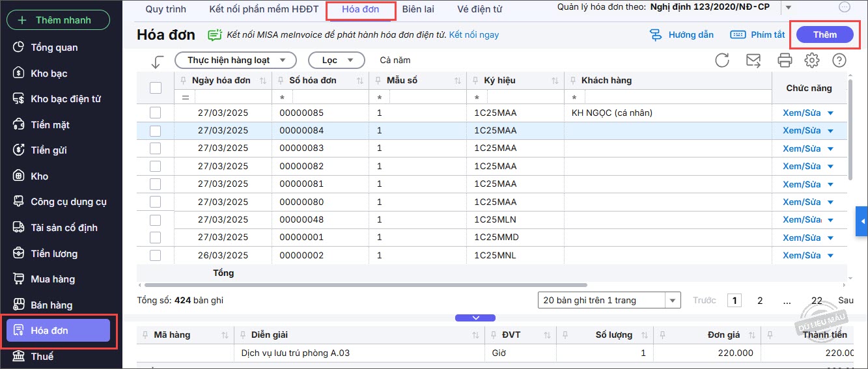Click the send email envelope icon
The width and height of the screenshot is (868, 369).
click(753, 61)
